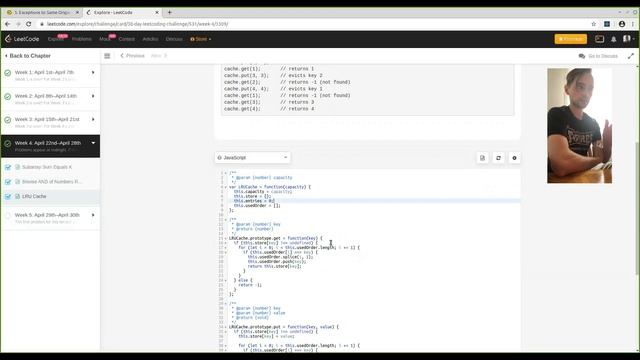The width and height of the screenshot is (640, 360).
Task: Click Week 2 completed check icon
Action: coord(7,97)
